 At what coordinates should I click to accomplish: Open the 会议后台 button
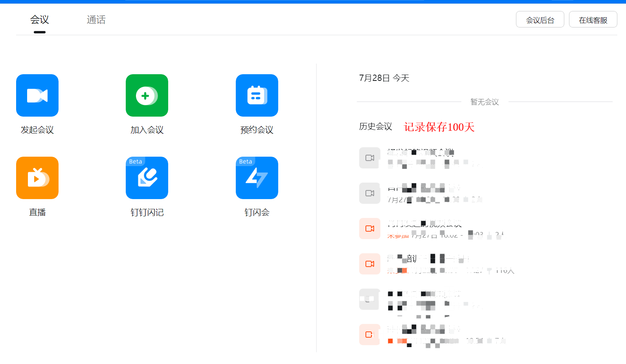coord(540,20)
